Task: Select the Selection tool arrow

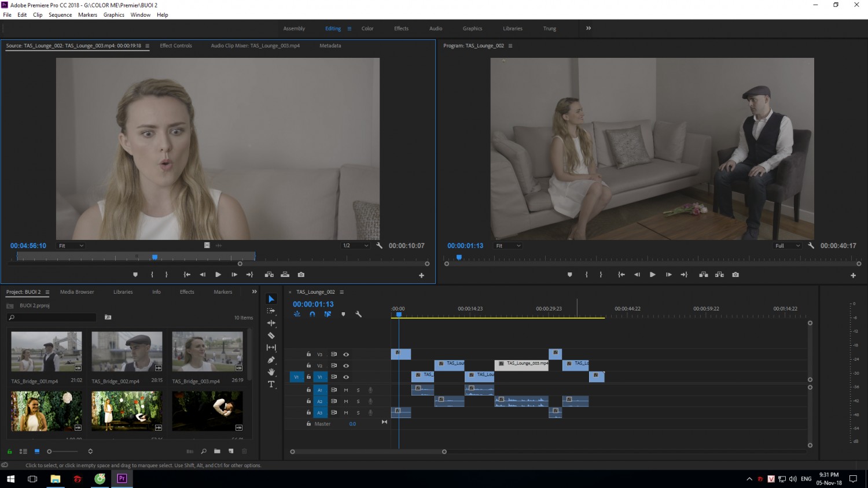Action: tap(271, 299)
